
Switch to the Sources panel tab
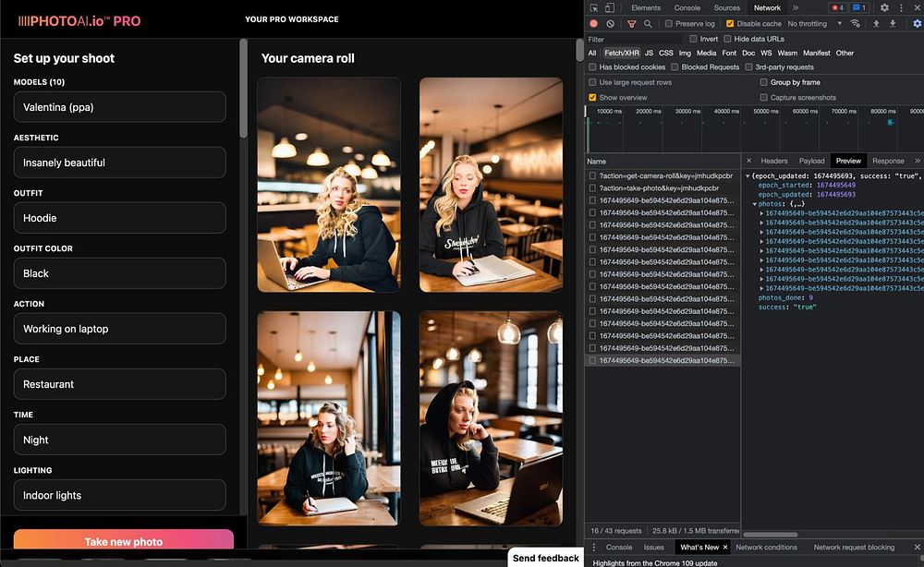coord(726,7)
